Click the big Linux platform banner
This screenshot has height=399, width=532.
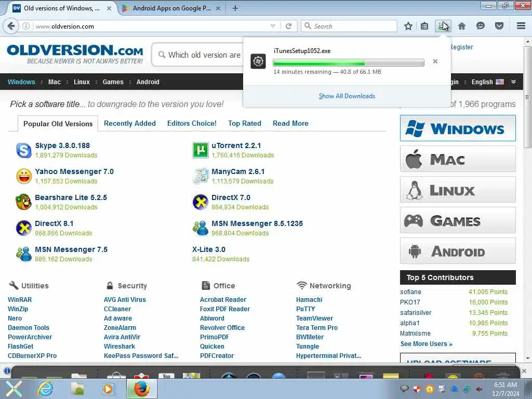coord(458,190)
